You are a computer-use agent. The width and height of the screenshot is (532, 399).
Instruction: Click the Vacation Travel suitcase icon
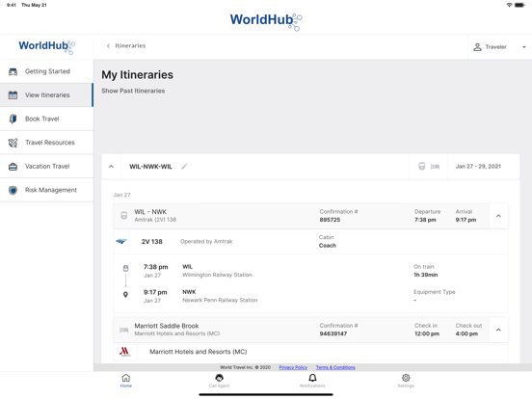tap(13, 167)
